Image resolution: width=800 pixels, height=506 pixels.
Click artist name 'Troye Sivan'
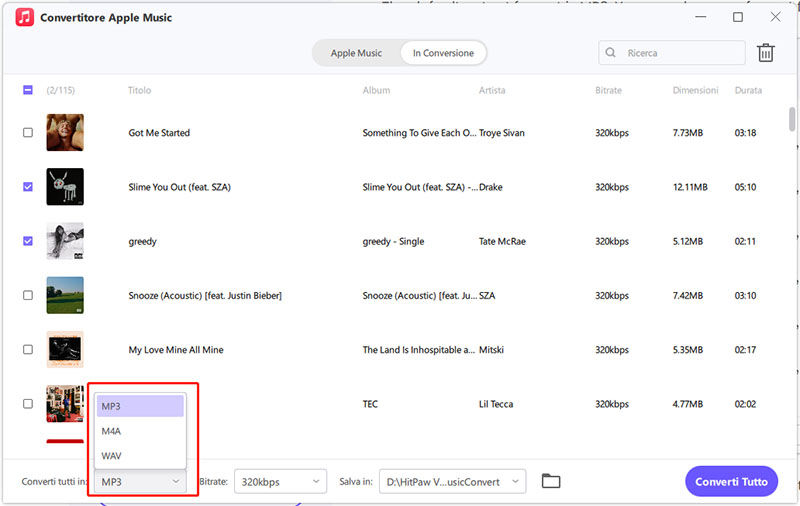502,133
